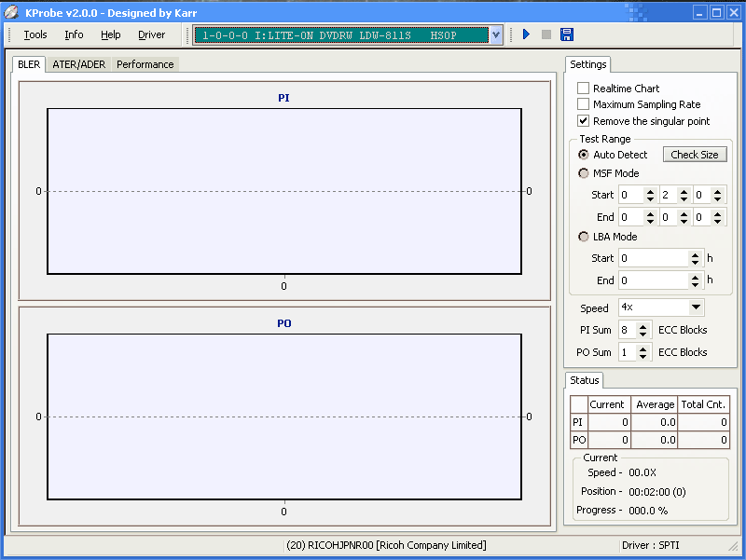Image resolution: width=746 pixels, height=560 pixels.
Task: Start the disc scan with play icon
Action: tap(526, 34)
